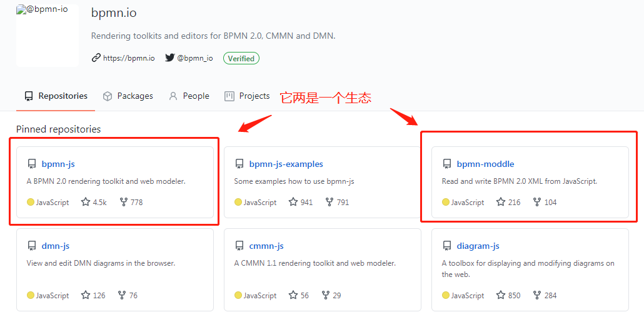This screenshot has width=644, height=327.
Task: Click 'View and edit DMN diagrams' description
Action: [x=101, y=263]
